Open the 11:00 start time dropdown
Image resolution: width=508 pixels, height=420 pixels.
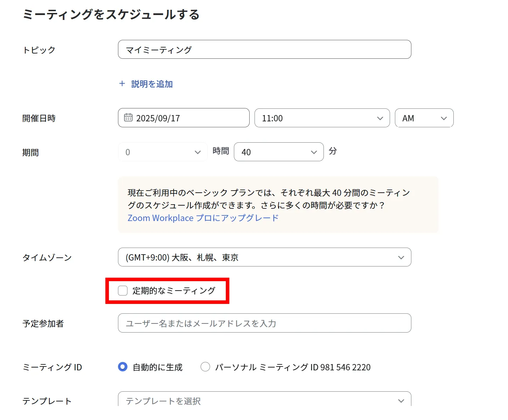coord(321,118)
